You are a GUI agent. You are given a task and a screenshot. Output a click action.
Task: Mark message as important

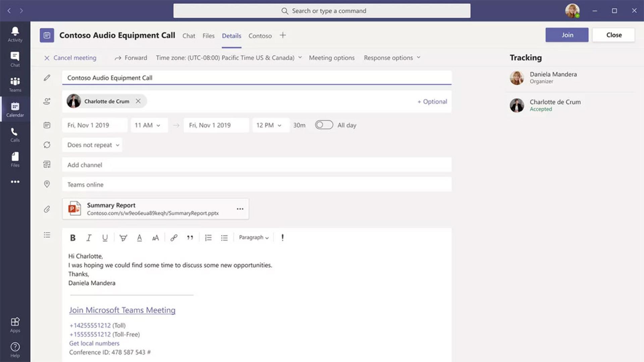pos(282,238)
